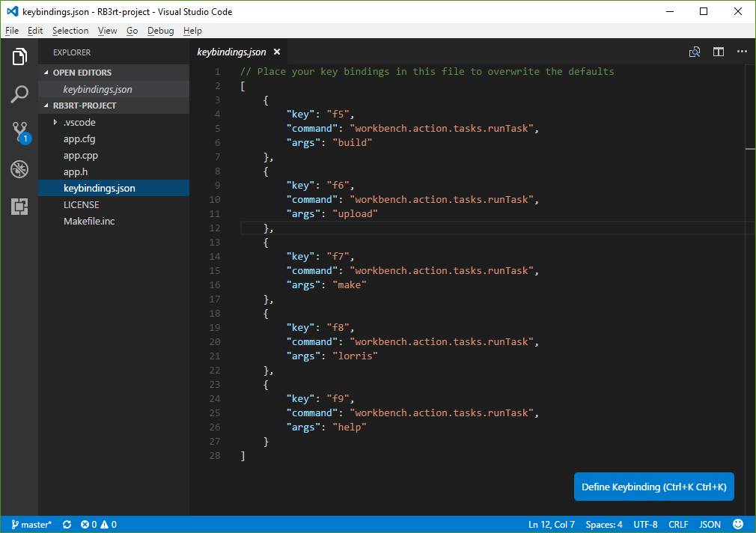Click the Define Keybinding button
Screen dimensions: 756x533
point(653,487)
